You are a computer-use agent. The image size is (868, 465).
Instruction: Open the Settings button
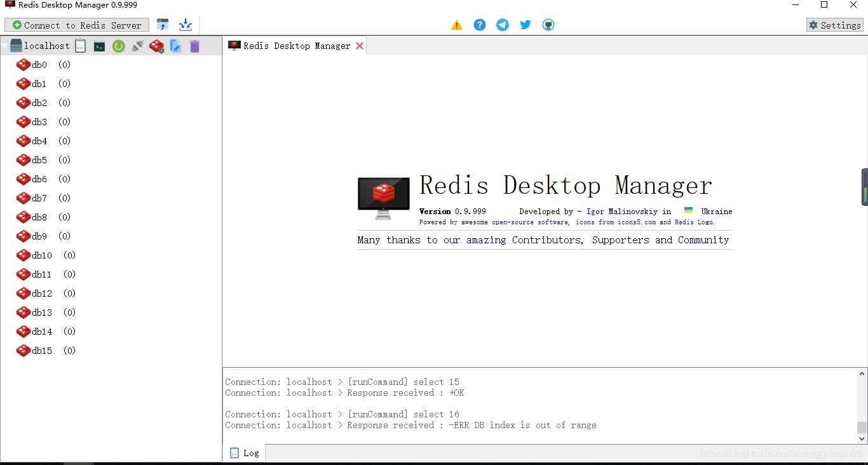click(834, 25)
